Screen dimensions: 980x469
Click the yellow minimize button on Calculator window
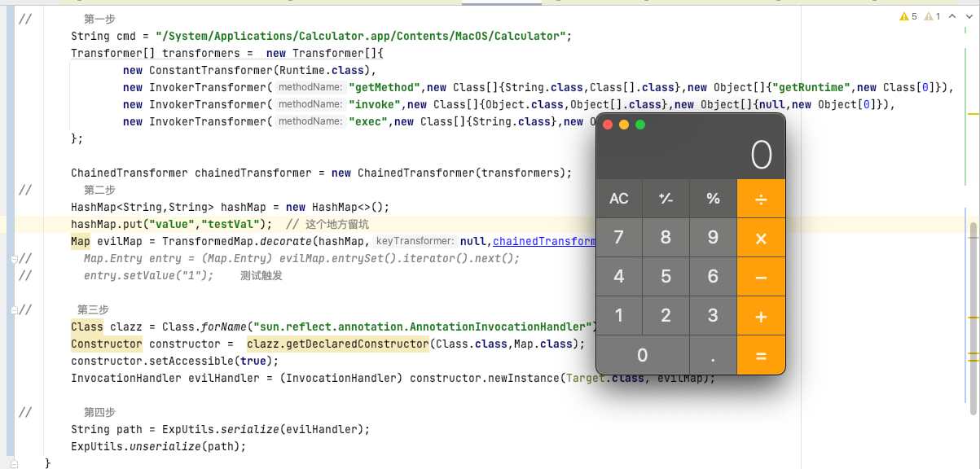click(x=624, y=125)
